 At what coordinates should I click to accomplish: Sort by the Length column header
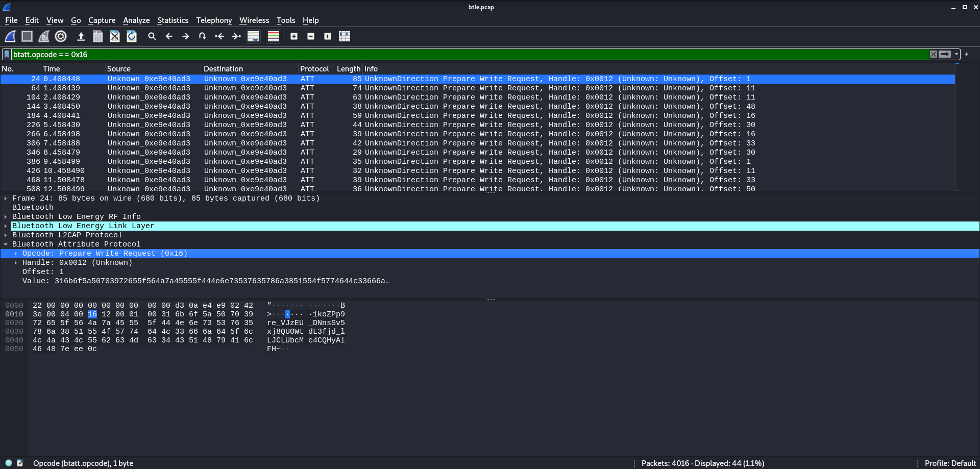click(349, 68)
